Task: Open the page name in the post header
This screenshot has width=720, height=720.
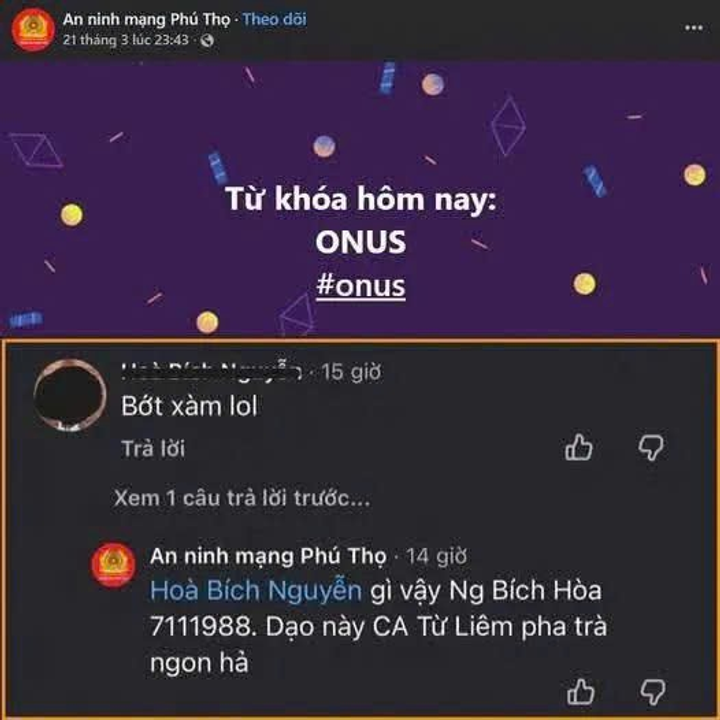Action: [146, 19]
